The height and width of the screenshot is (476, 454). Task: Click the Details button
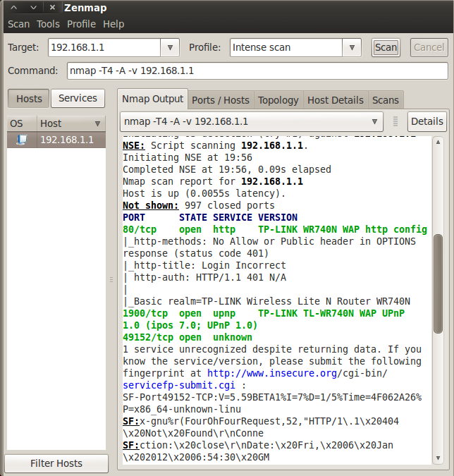[427, 121]
